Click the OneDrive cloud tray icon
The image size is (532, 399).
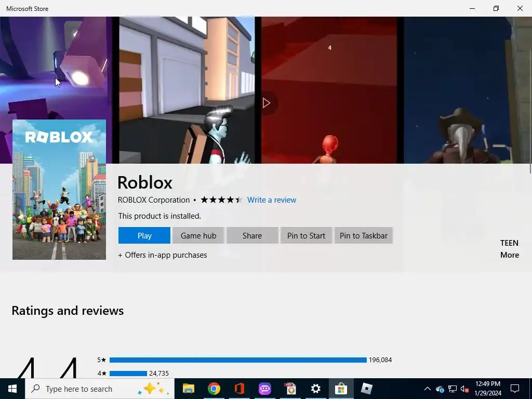(x=440, y=389)
